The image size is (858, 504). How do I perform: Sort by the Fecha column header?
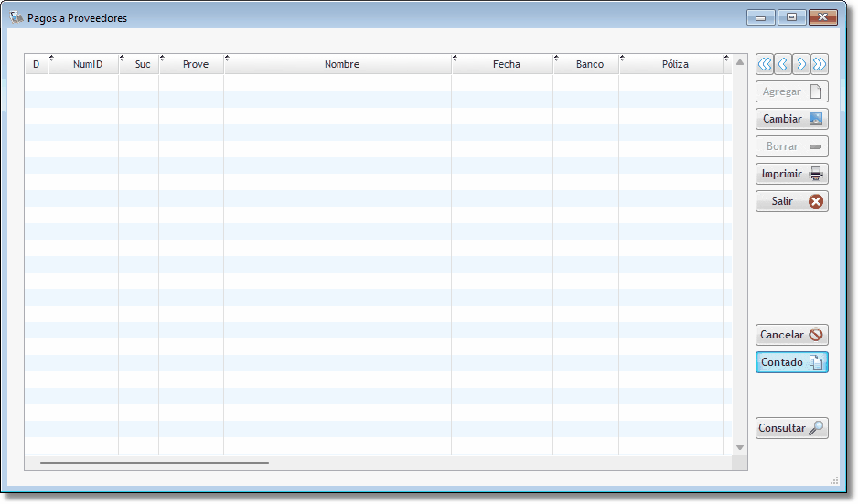point(506,64)
